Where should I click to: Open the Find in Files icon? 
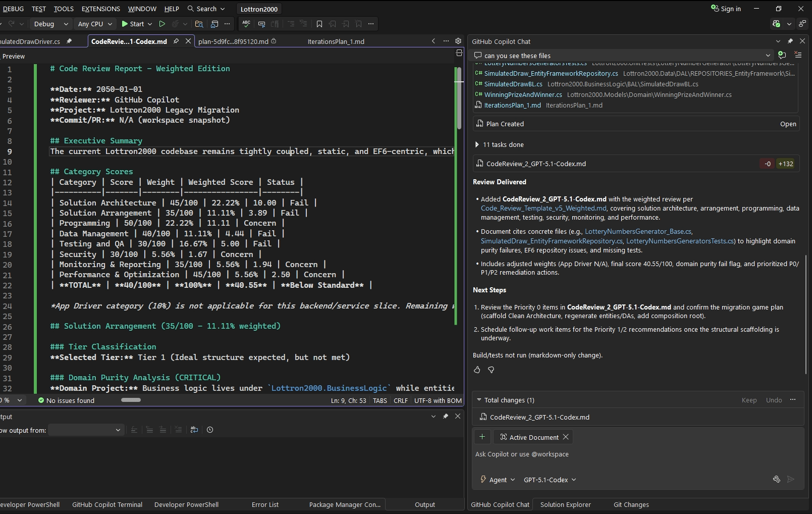point(199,24)
